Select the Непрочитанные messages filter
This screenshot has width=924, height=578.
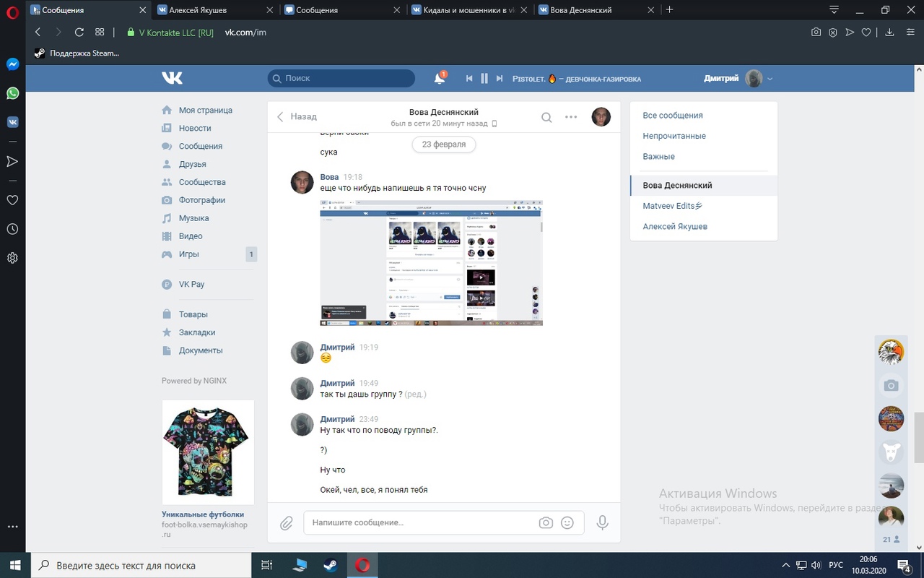[674, 136]
